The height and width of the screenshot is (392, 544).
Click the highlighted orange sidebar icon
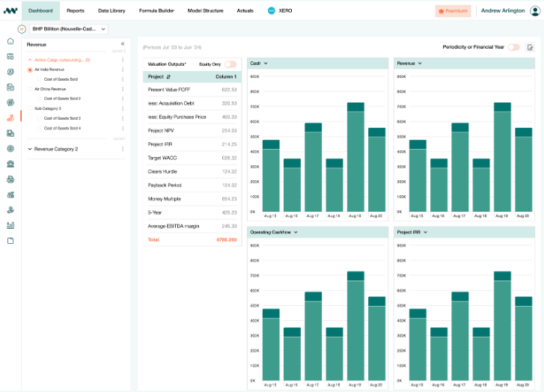(10, 117)
